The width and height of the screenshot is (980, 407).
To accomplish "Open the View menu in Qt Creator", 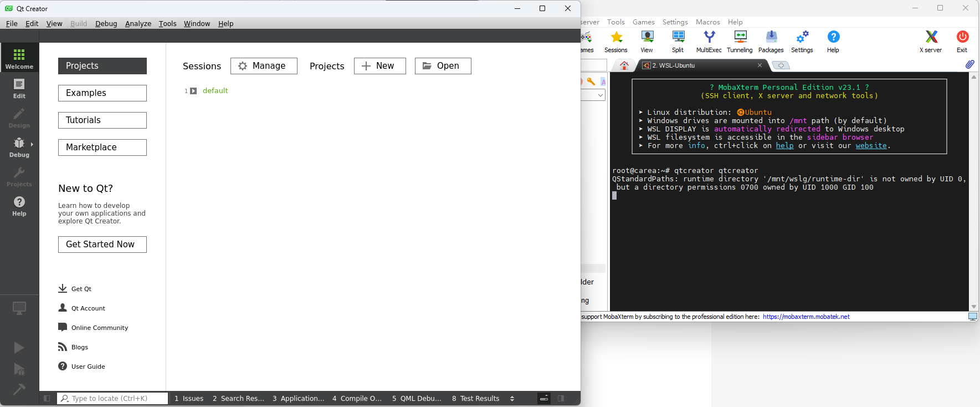I will point(54,23).
